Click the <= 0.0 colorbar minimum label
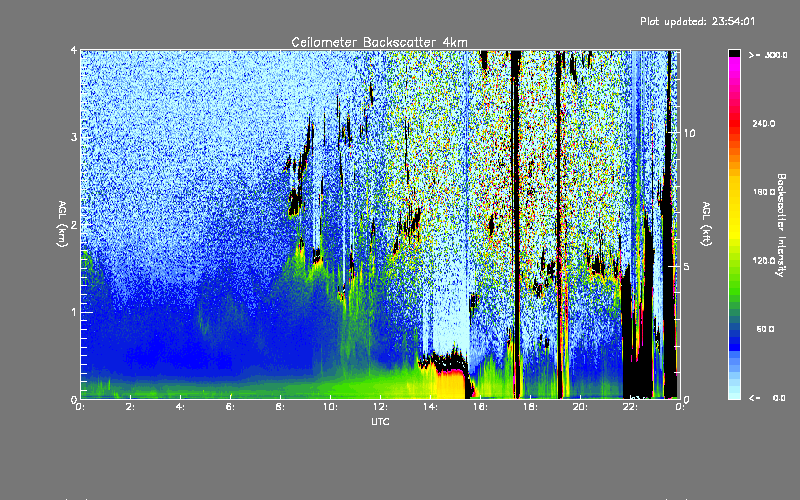This screenshot has width=800, height=500. point(767,398)
